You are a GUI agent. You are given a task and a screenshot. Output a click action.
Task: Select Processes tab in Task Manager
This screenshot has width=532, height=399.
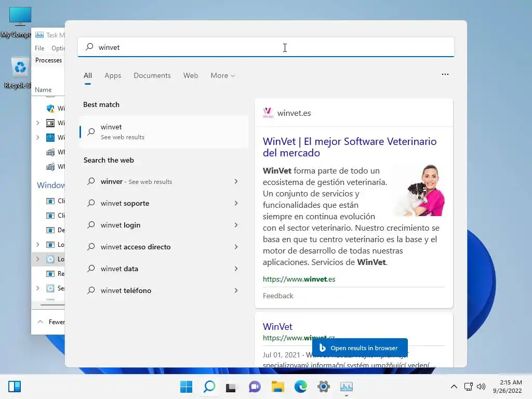48,60
